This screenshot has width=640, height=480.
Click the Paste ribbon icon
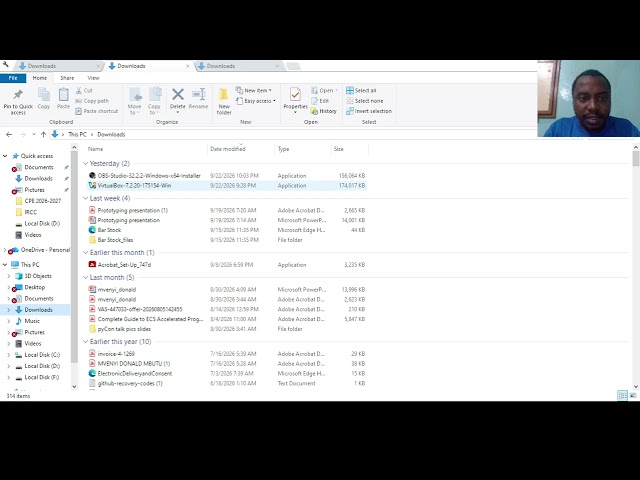point(63,95)
